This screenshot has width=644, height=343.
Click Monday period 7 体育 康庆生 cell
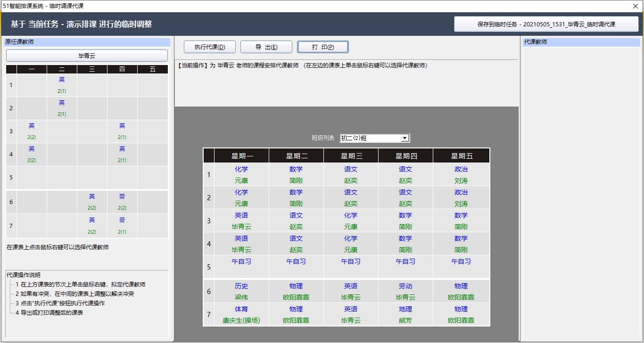(x=241, y=314)
